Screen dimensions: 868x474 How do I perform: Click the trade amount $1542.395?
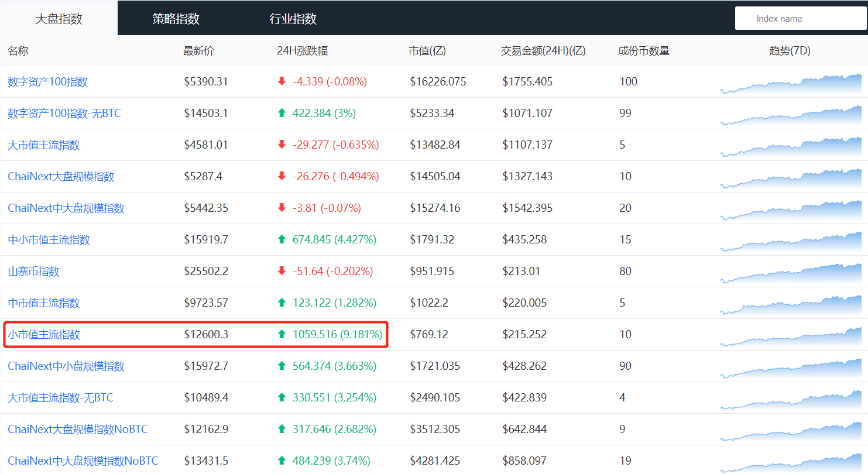tap(527, 208)
